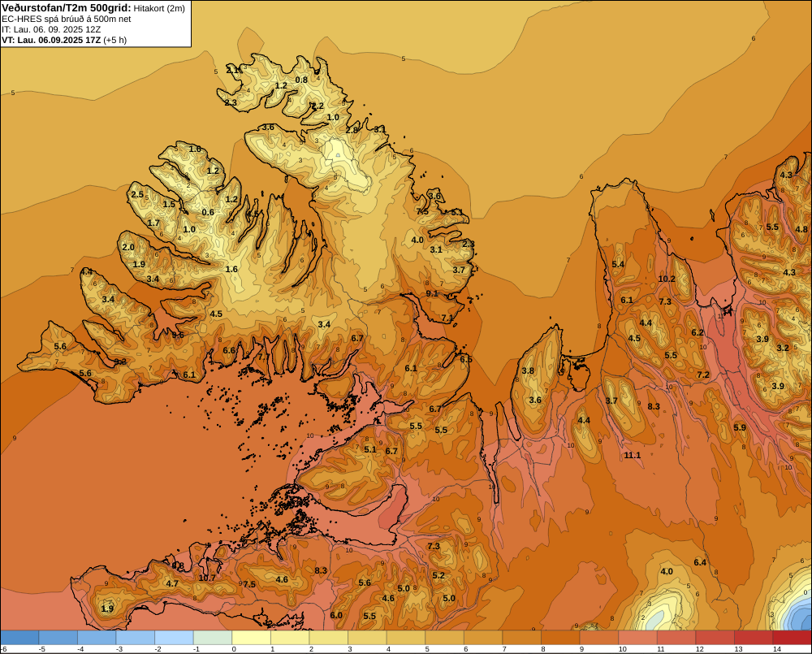Click the '10.7' temperature value on map
This screenshot has height=654, width=812.
point(207,578)
